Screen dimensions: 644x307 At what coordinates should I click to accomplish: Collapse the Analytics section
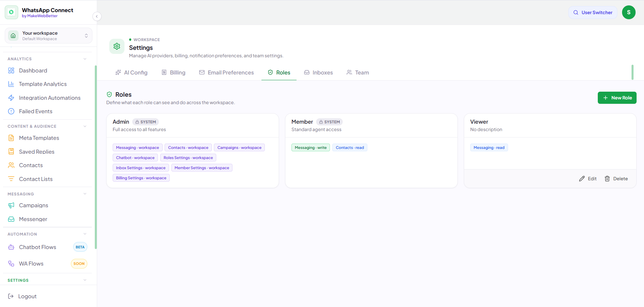tap(85, 59)
